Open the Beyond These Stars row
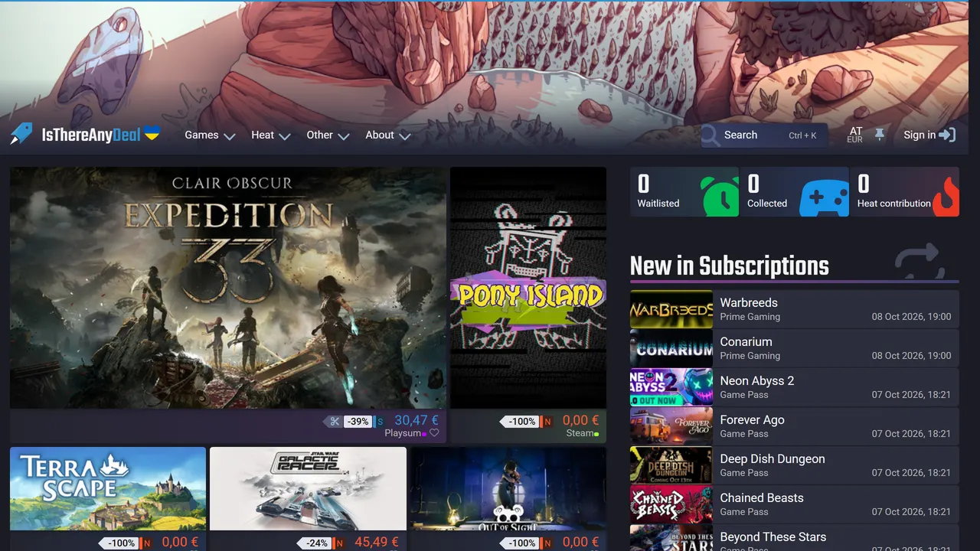 (795, 538)
